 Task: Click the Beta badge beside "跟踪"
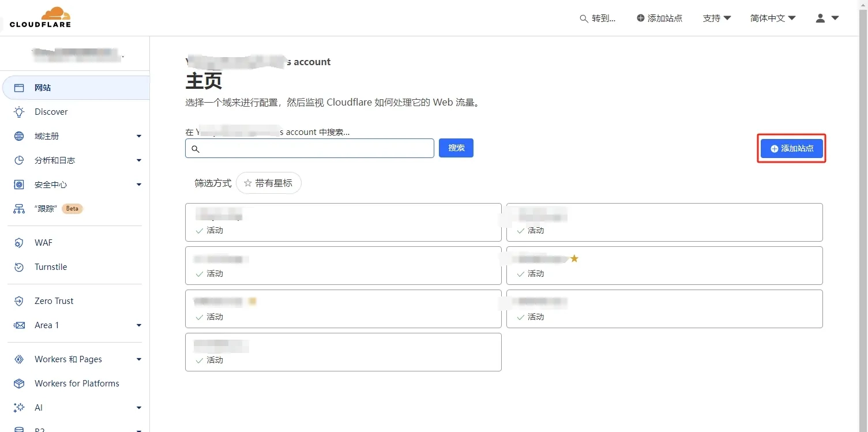point(72,209)
